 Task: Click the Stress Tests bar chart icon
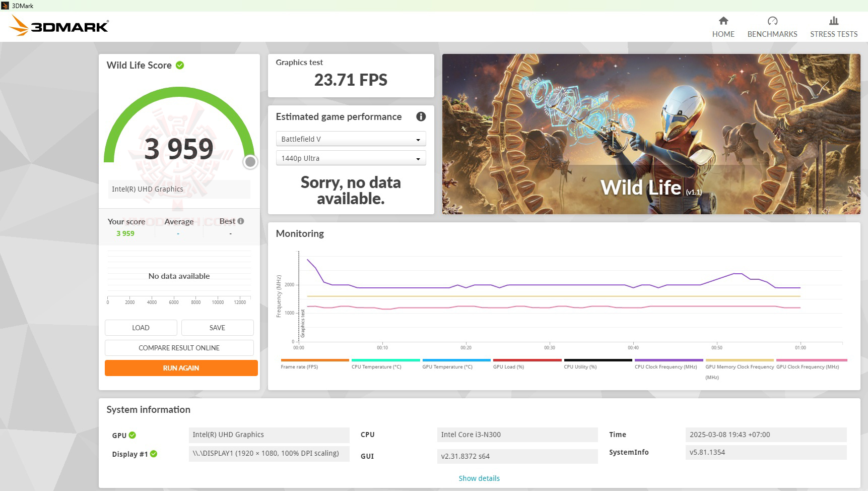(834, 21)
